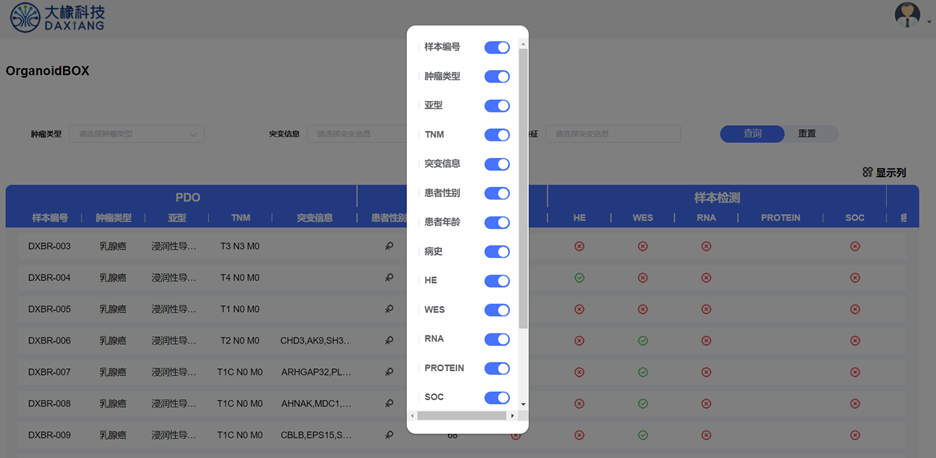This screenshot has height=458, width=936.
Task: Click TNM cell T3 N3 M0
Action: tap(240, 246)
